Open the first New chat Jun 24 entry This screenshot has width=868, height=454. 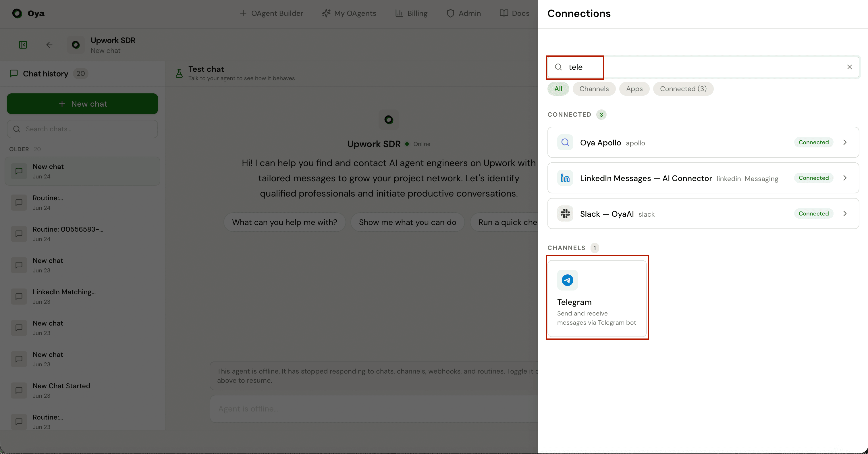coord(82,171)
